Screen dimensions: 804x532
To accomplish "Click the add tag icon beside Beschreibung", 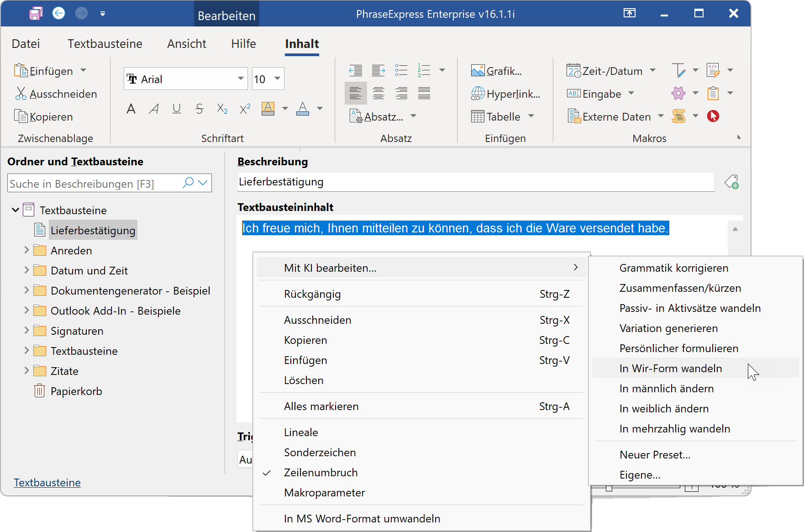I will (x=732, y=182).
